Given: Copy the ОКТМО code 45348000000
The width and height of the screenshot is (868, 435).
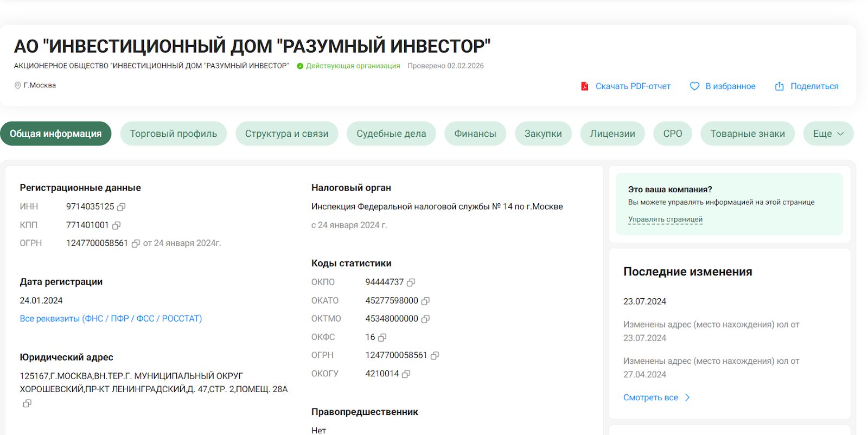Looking at the screenshot, I should [425, 319].
